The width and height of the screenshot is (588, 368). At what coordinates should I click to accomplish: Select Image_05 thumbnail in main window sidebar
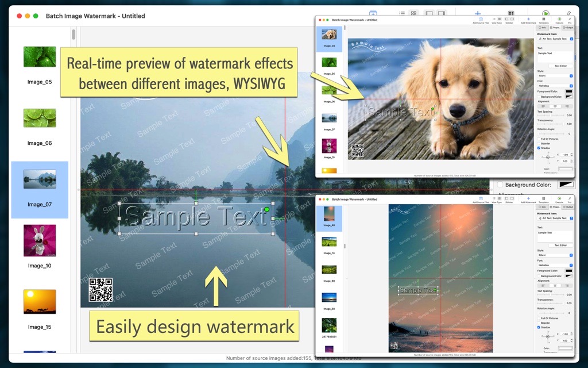point(40,57)
